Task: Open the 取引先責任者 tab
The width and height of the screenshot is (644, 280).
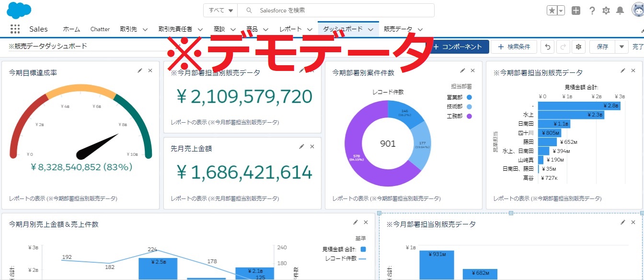Action: [175, 29]
